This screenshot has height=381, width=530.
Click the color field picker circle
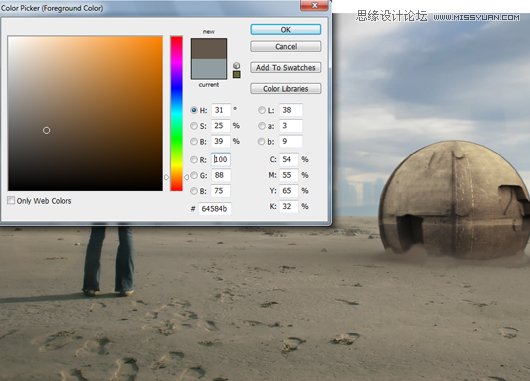click(47, 130)
